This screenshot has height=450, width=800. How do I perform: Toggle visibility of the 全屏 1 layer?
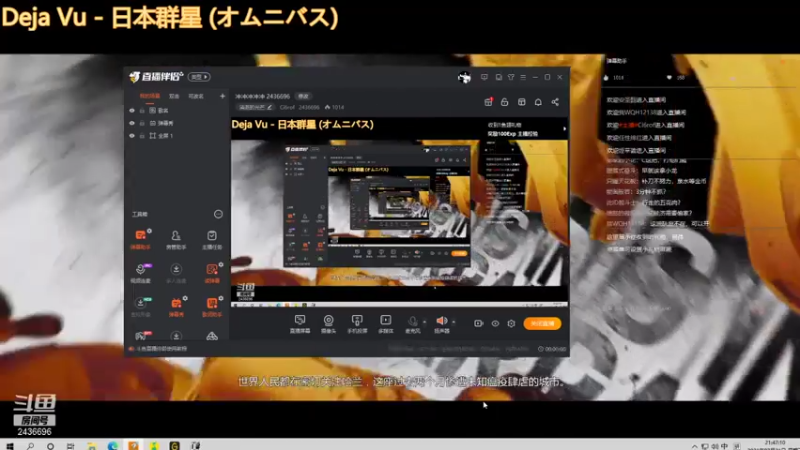tap(132, 136)
